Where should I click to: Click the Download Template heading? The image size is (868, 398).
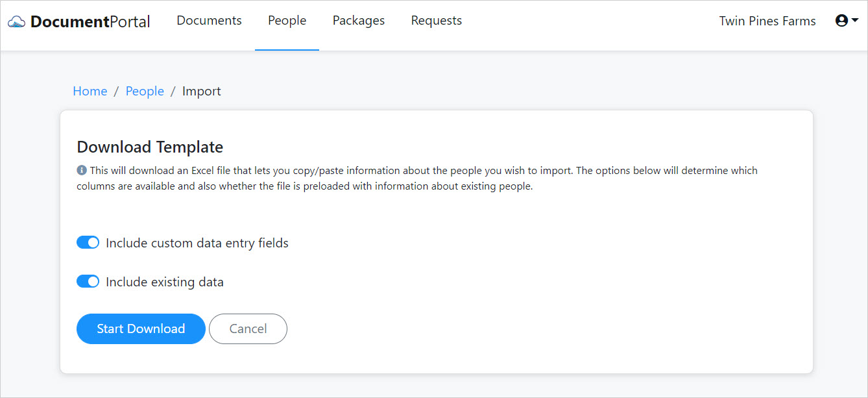click(150, 147)
